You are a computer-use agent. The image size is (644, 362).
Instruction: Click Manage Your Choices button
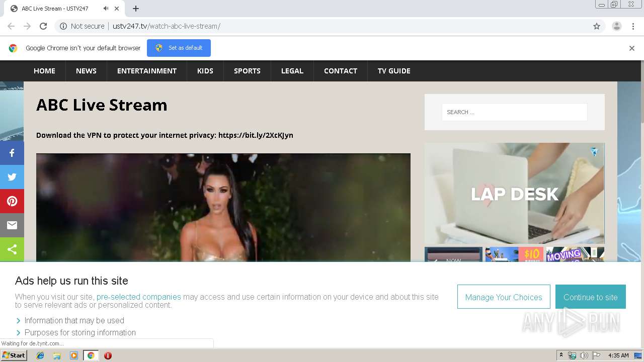click(x=504, y=297)
